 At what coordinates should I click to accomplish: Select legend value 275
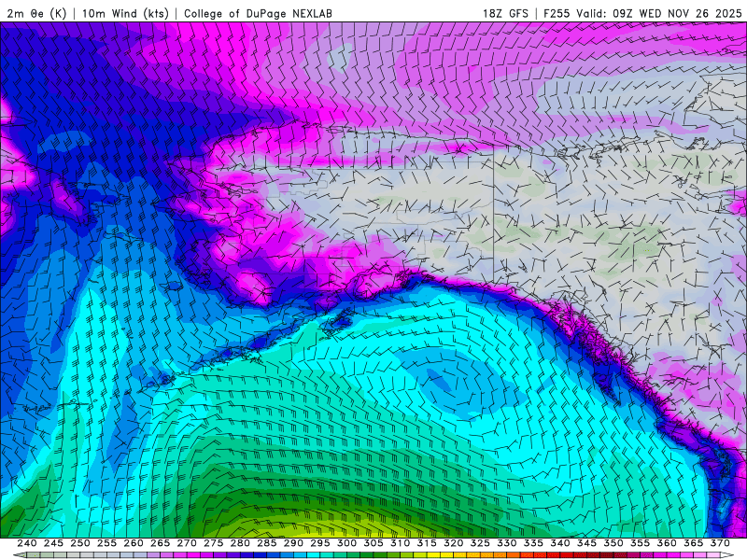point(214,543)
